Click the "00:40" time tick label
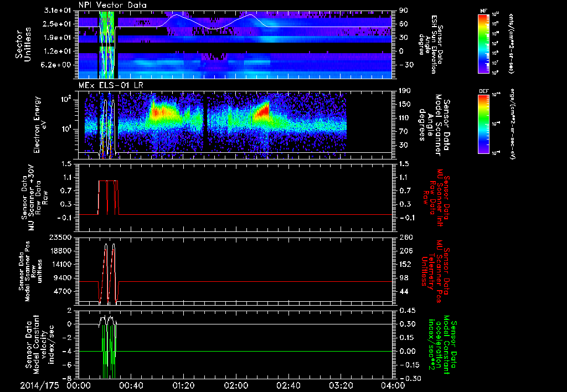 click(131, 385)
